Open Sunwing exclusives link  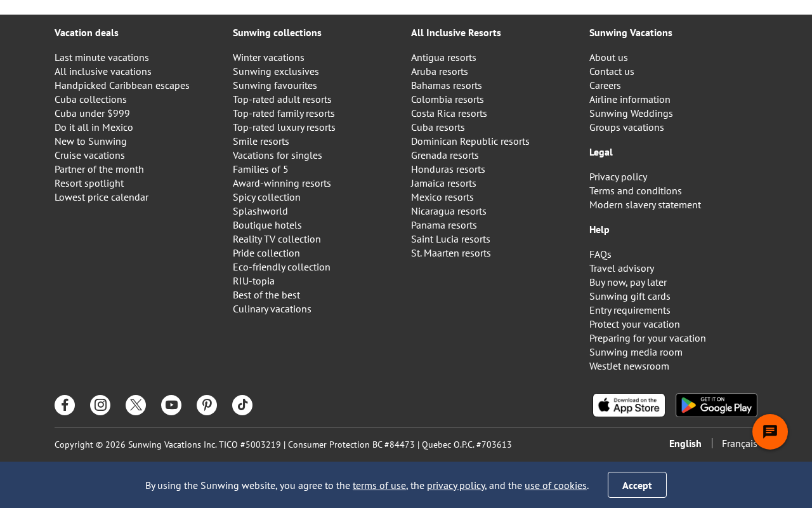276,71
